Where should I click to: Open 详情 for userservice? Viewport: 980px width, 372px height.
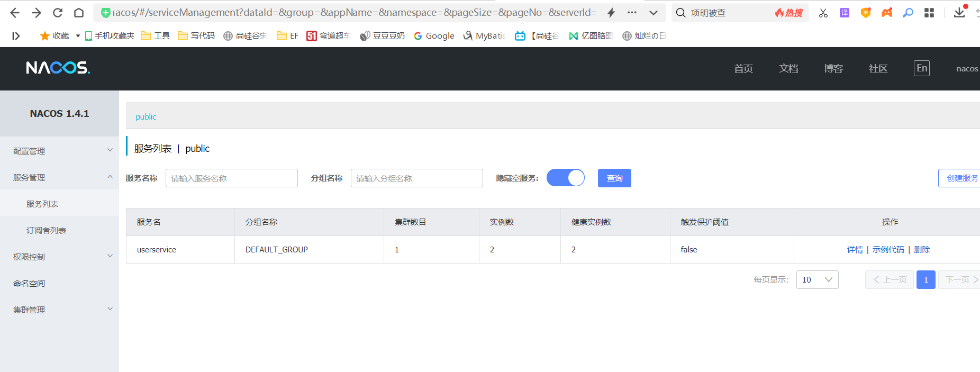pyautogui.click(x=855, y=250)
